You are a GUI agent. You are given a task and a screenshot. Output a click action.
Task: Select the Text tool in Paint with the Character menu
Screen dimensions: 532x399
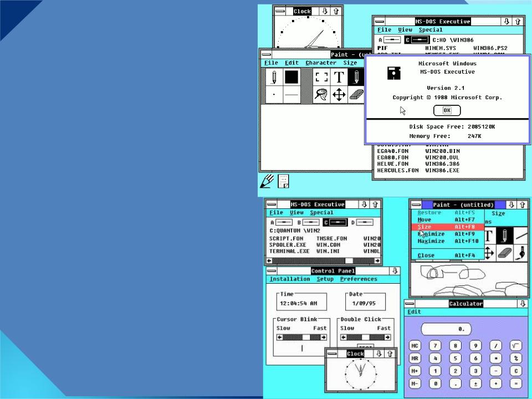(x=339, y=77)
